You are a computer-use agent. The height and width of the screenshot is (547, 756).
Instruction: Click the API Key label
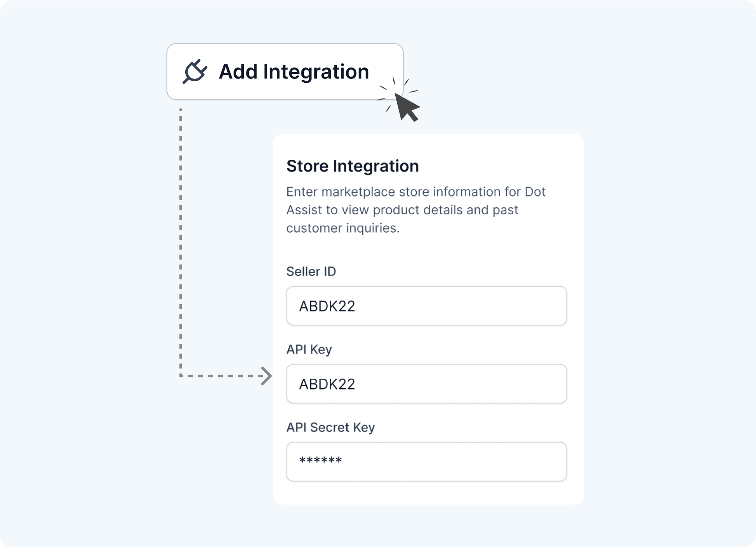click(x=309, y=349)
